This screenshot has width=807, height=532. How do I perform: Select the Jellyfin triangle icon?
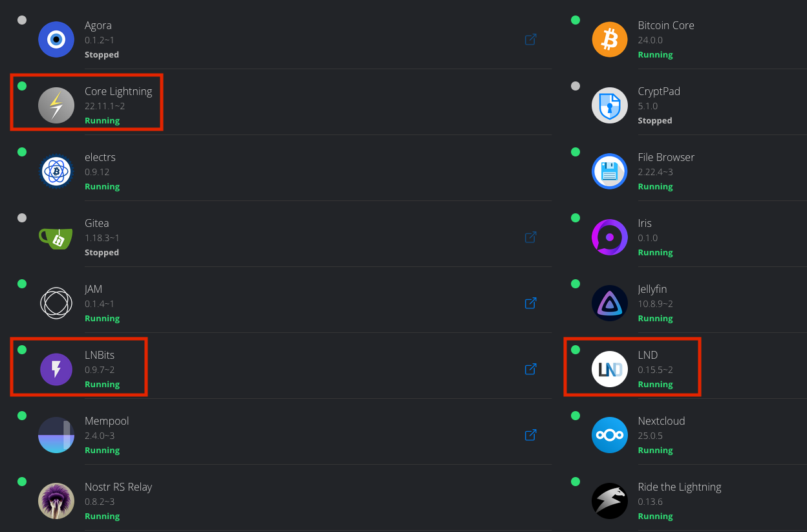pos(610,303)
